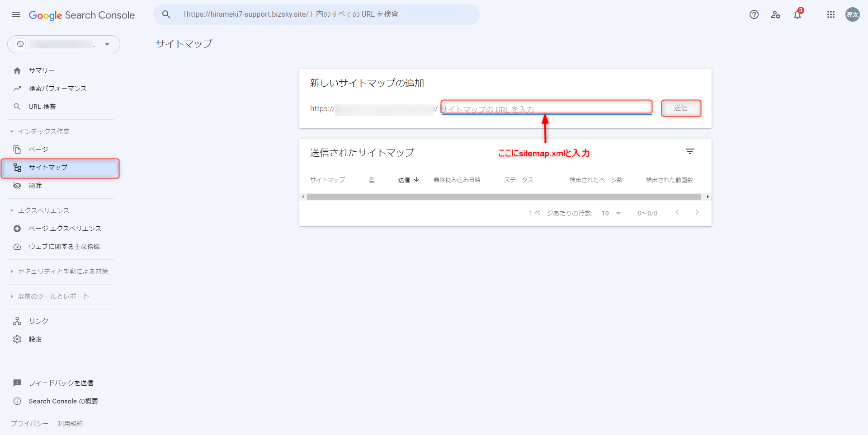
Task: Click 検出されたページ数 column header
Action: pos(596,180)
